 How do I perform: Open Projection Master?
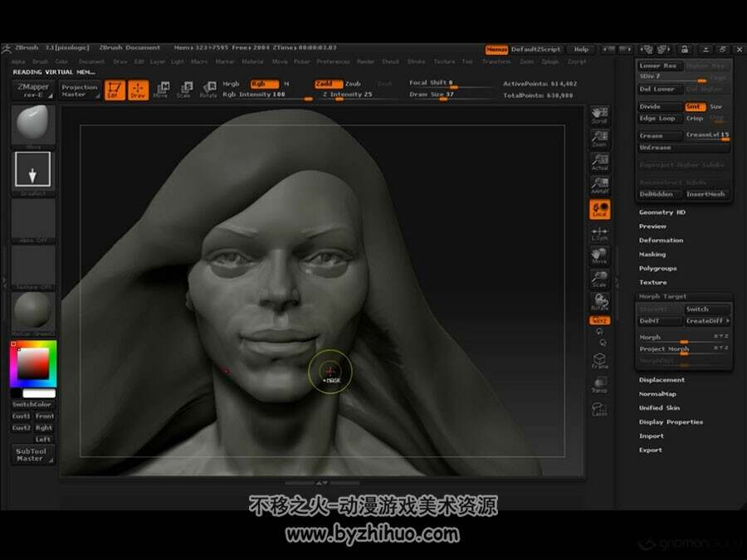[80, 90]
